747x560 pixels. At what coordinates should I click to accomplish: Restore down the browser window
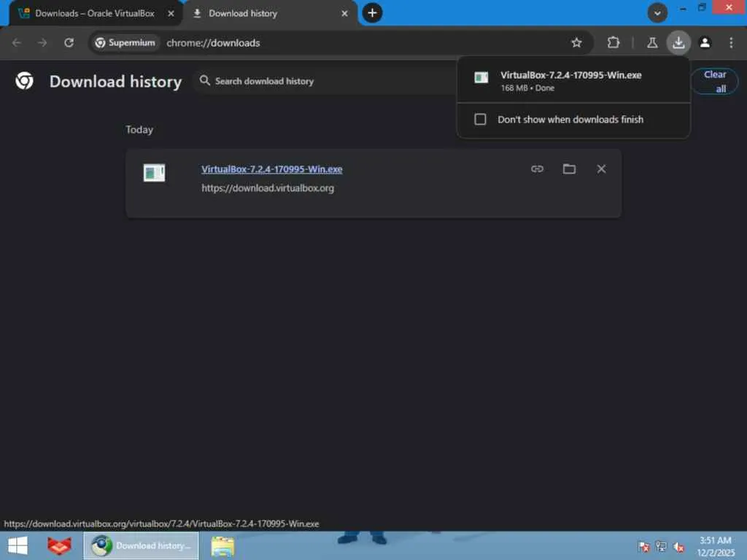702,7
